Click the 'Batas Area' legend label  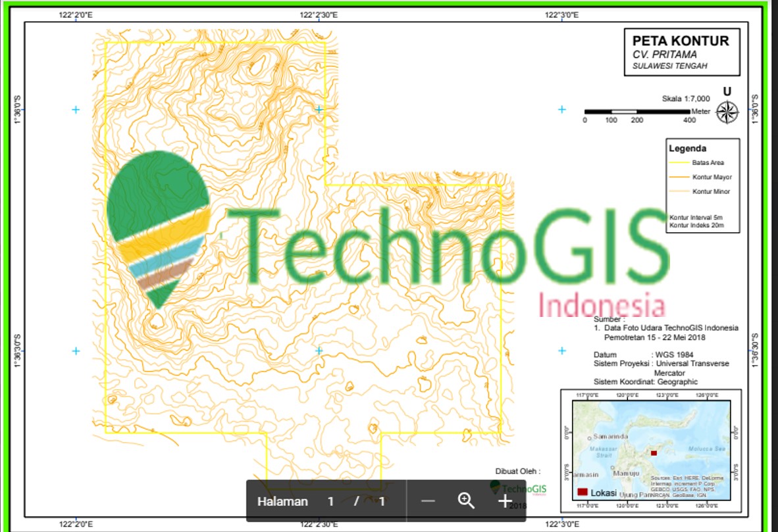[708, 162]
